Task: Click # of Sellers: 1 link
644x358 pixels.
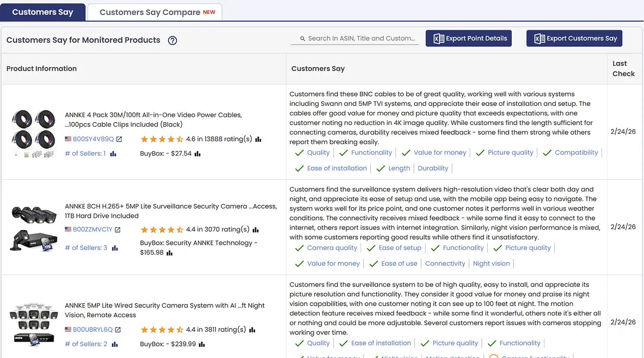Action: coord(85,153)
